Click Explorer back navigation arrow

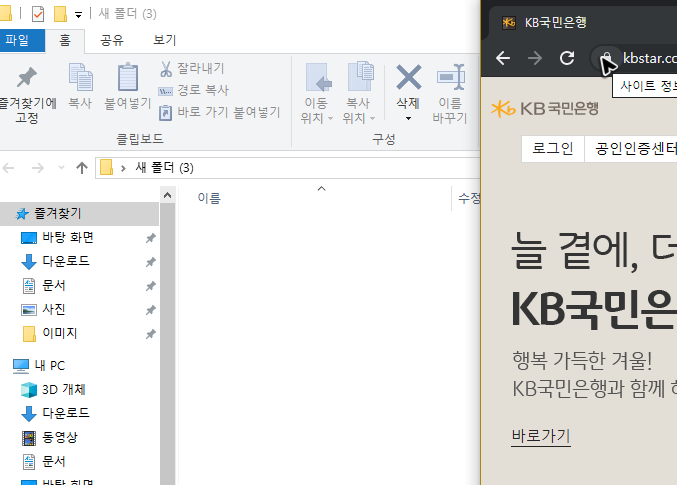(x=9, y=168)
